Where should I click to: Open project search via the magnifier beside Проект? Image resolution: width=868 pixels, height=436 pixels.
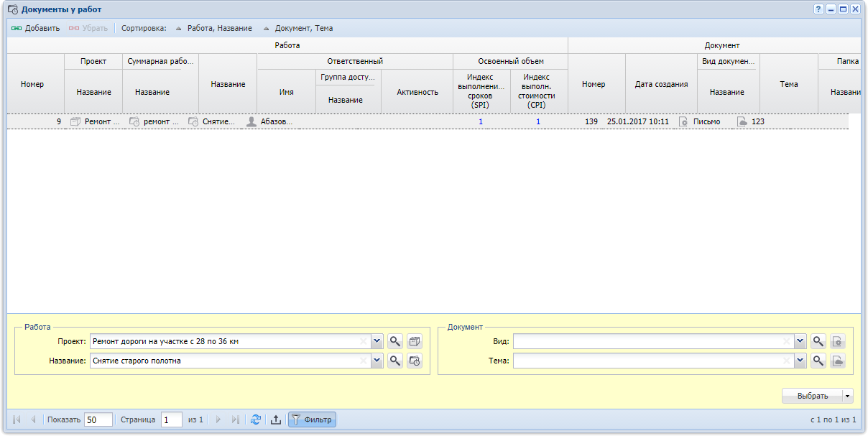click(x=394, y=341)
